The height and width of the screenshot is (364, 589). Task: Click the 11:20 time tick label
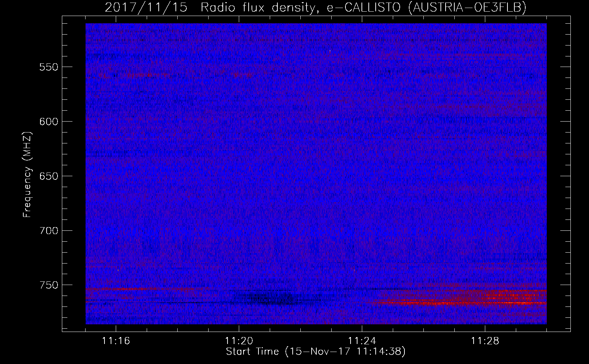239,341
